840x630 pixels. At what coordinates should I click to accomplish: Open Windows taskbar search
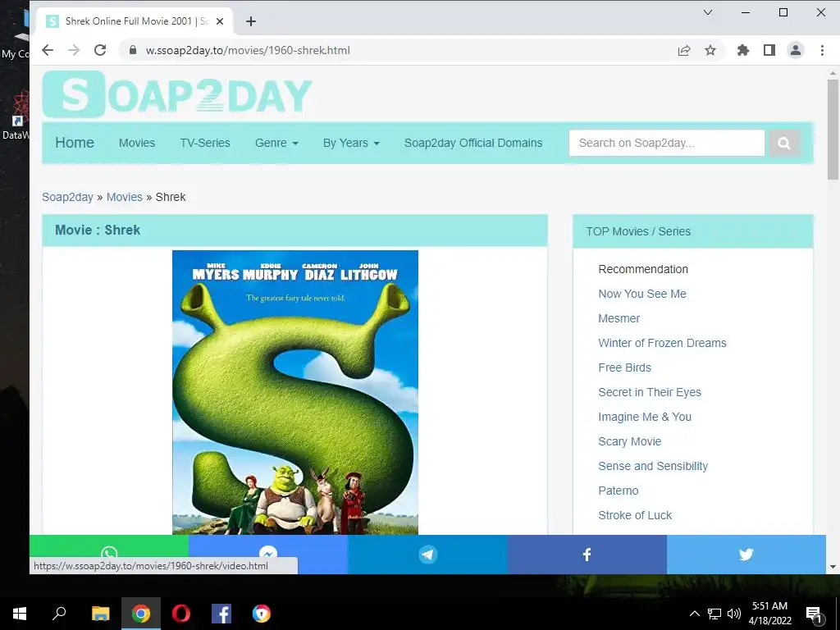click(59, 613)
